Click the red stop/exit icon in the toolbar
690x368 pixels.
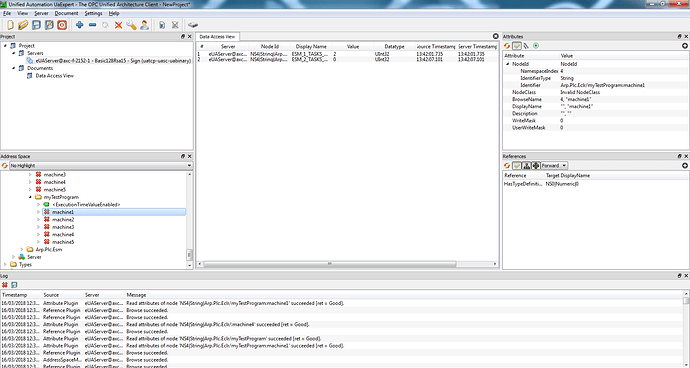click(62, 25)
